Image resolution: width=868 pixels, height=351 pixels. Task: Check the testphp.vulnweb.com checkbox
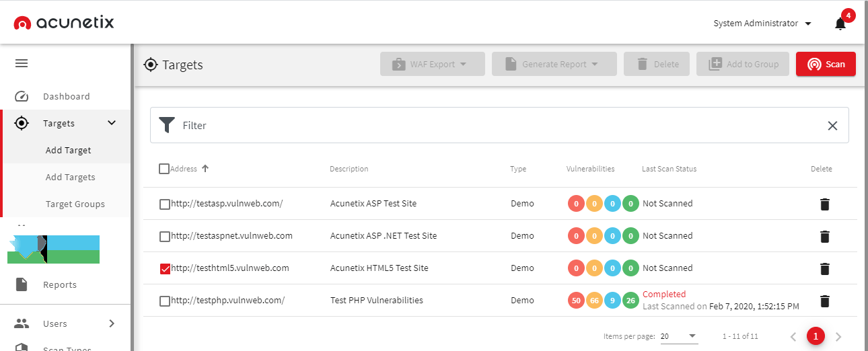[165, 301]
